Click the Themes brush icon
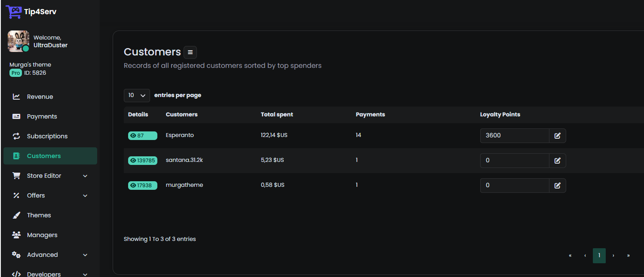Image resolution: width=644 pixels, height=277 pixels. pyautogui.click(x=16, y=215)
